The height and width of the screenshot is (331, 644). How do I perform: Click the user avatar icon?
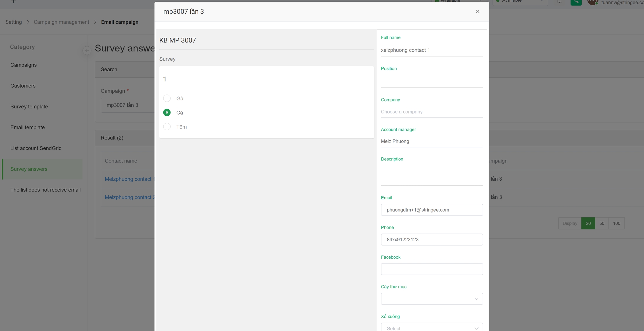click(x=592, y=2)
